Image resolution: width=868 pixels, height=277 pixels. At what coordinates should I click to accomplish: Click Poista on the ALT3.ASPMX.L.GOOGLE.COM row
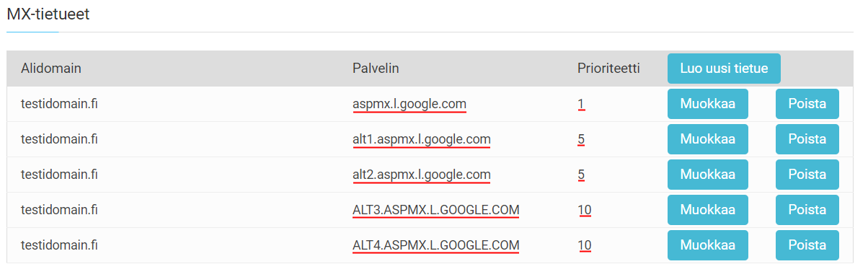click(x=807, y=210)
